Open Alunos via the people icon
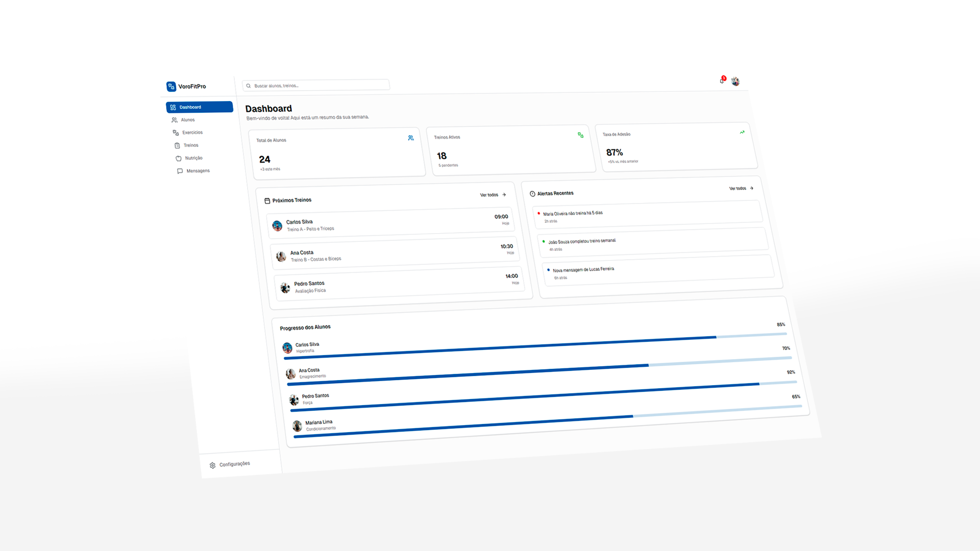The width and height of the screenshot is (980, 551). click(x=175, y=119)
